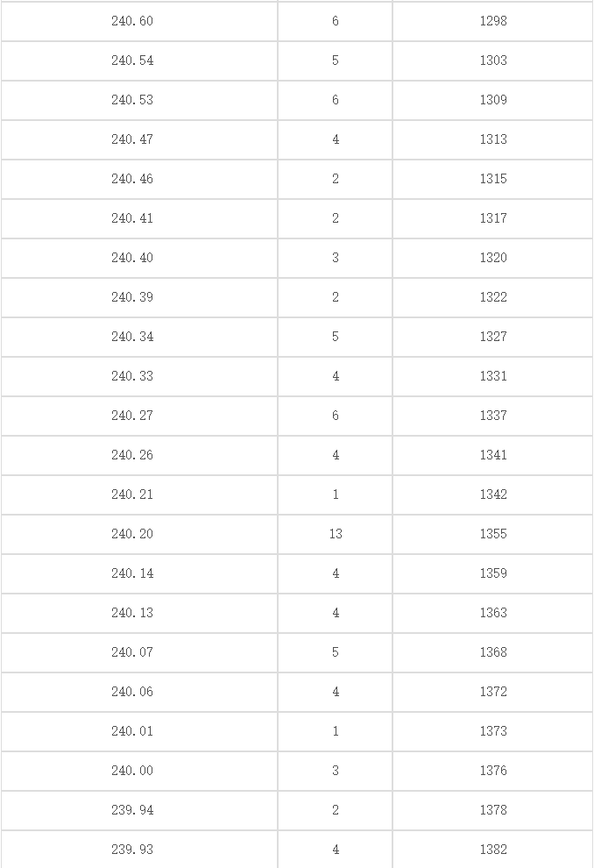Image resolution: width=594 pixels, height=868 pixels.
Task: Click cumulative count 1327
Action: point(492,337)
